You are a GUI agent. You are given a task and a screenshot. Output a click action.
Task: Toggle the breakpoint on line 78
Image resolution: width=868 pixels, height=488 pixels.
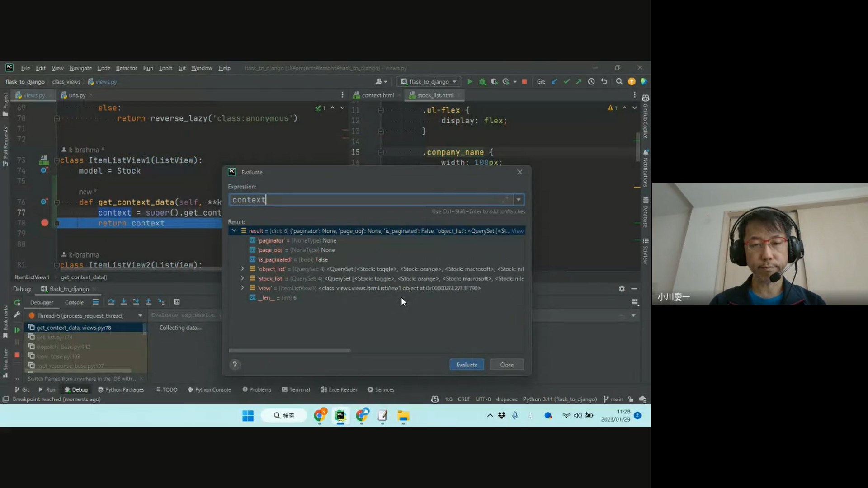pos(44,223)
